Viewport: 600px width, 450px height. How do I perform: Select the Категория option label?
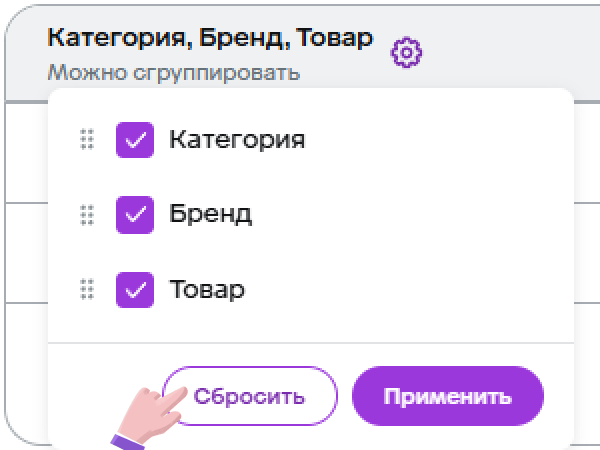point(236,140)
